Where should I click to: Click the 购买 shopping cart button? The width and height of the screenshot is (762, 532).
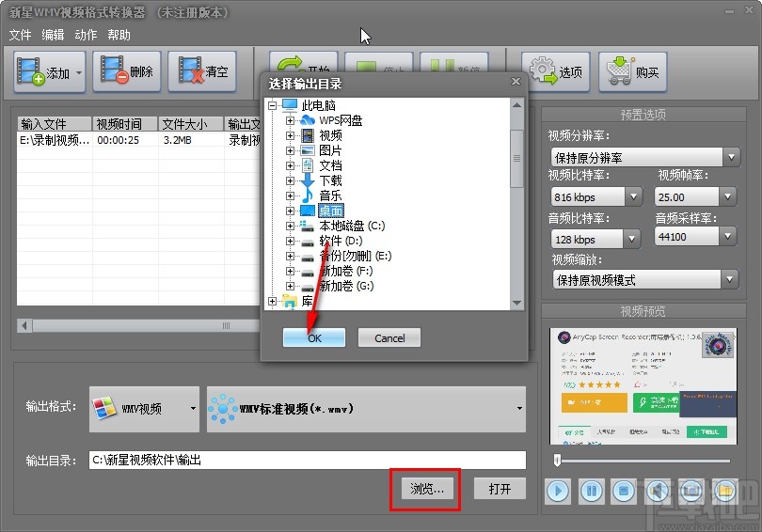tap(632, 71)
